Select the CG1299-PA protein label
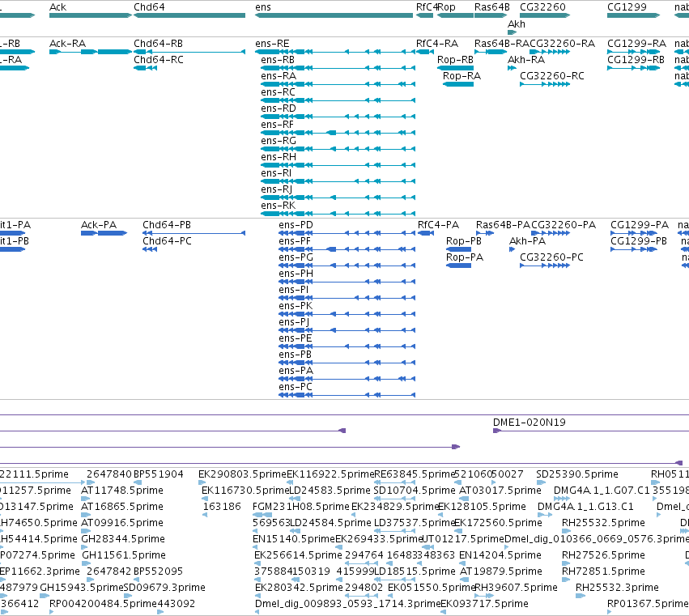 [640, 225]
